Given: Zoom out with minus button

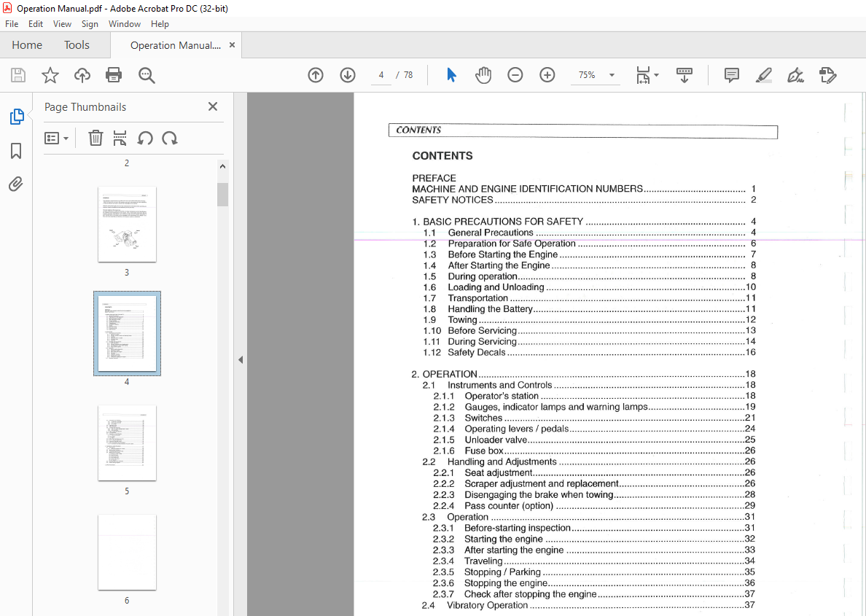Looking at the screenshot, I should click(515, 75).
